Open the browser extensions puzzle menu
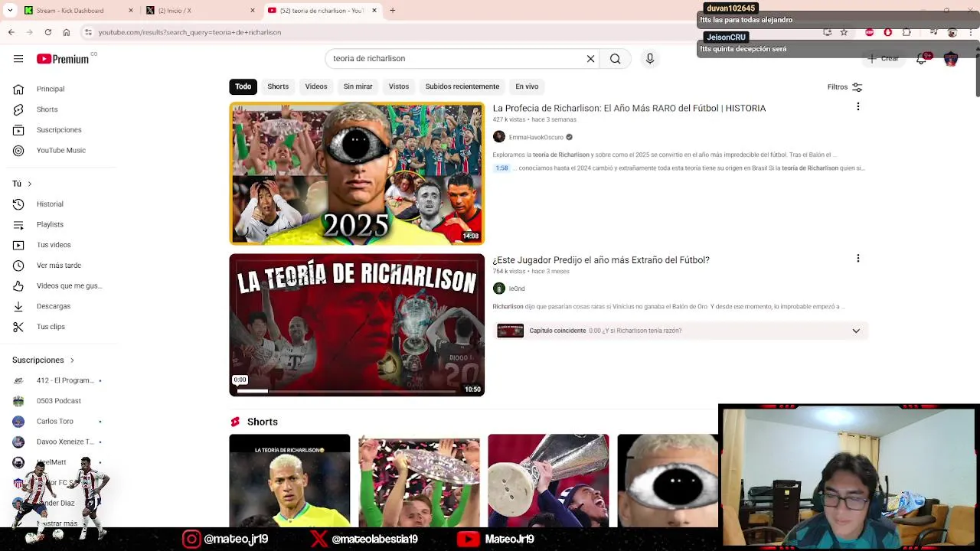The image size is (980, 551). [x=906, y=32]
